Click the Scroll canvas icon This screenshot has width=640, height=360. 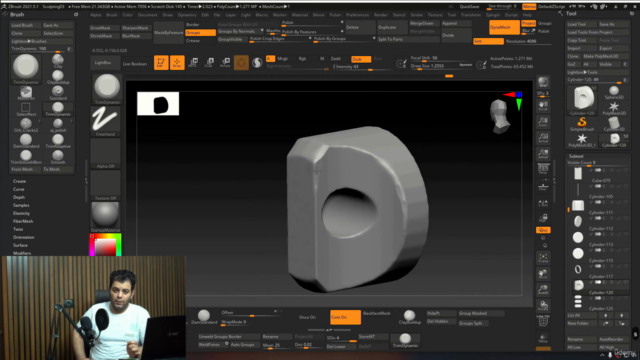pyautogui.click(x=543, y=106)
